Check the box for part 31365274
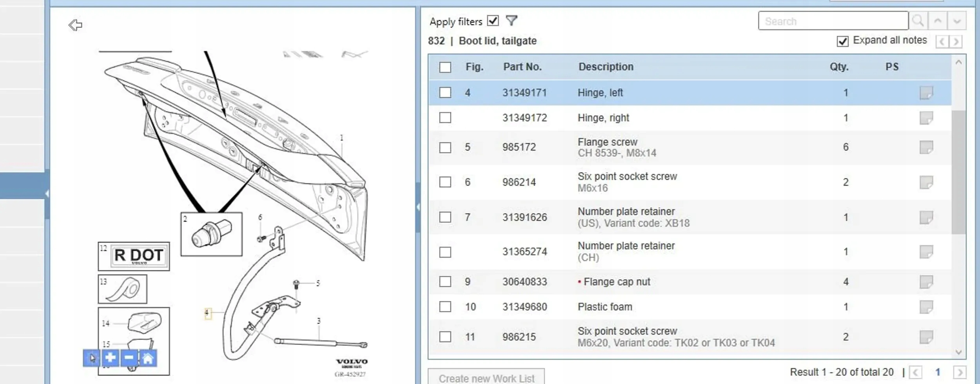 445,252
